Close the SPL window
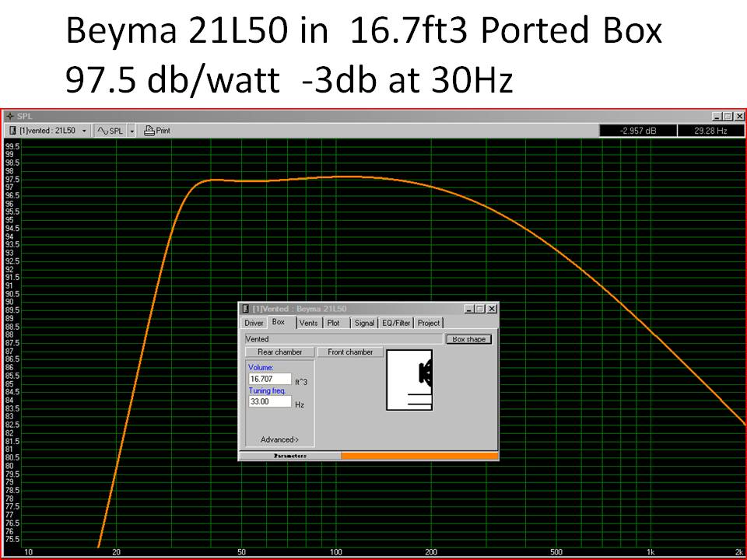The height and width of the screenshot is (560, 747). pyautogui.click(x=739, y=116)
